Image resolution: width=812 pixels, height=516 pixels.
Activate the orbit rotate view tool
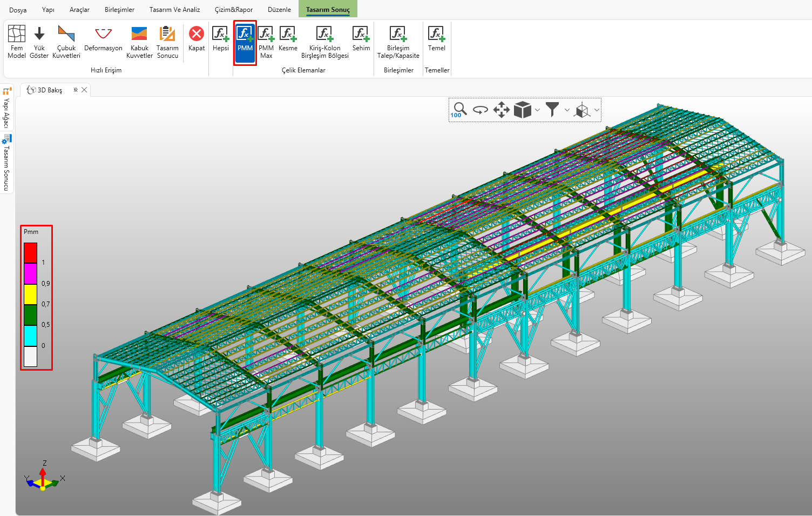pyautogui.click(x=480, y=110)
